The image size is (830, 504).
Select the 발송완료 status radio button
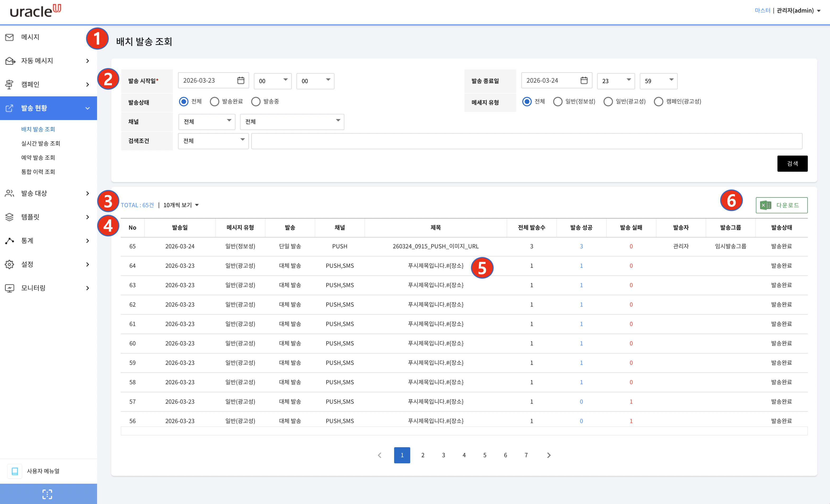[215, 102]
